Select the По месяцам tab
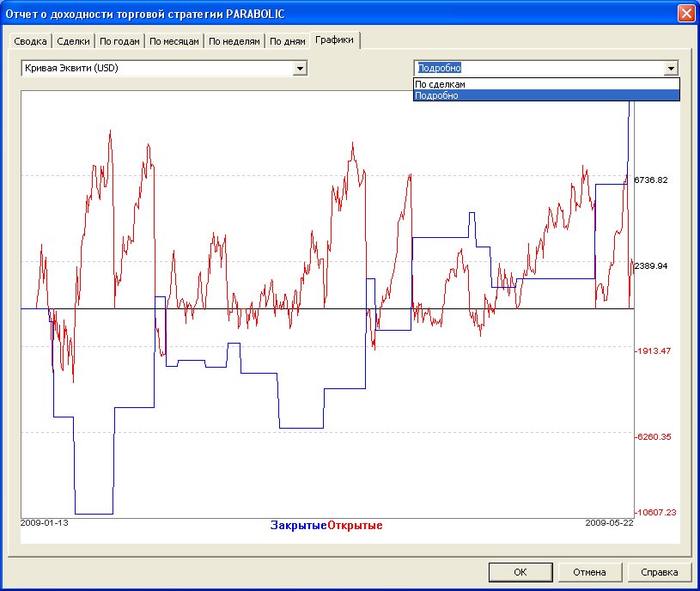The height and width of the screenshot is (591, 700). click(174, 41)
